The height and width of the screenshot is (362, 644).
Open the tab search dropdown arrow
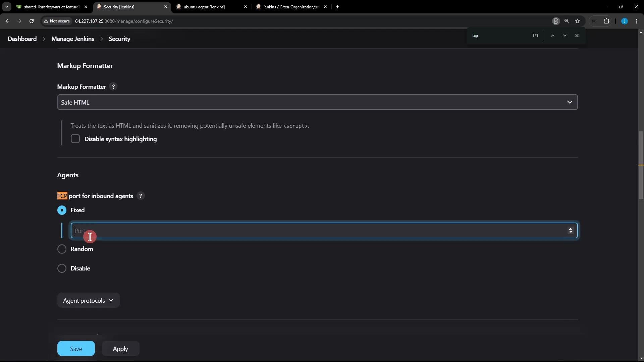click(x=6, y=7)
